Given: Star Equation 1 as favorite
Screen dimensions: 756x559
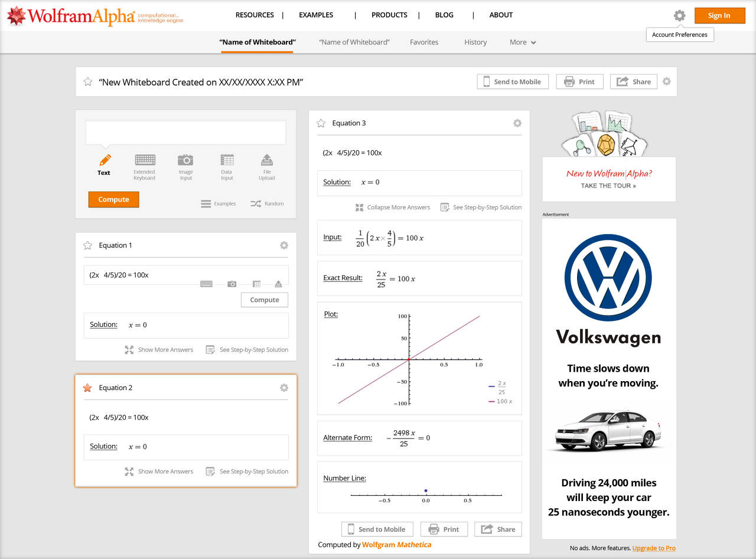Looking at the screenshot, I should coord(88,245).
